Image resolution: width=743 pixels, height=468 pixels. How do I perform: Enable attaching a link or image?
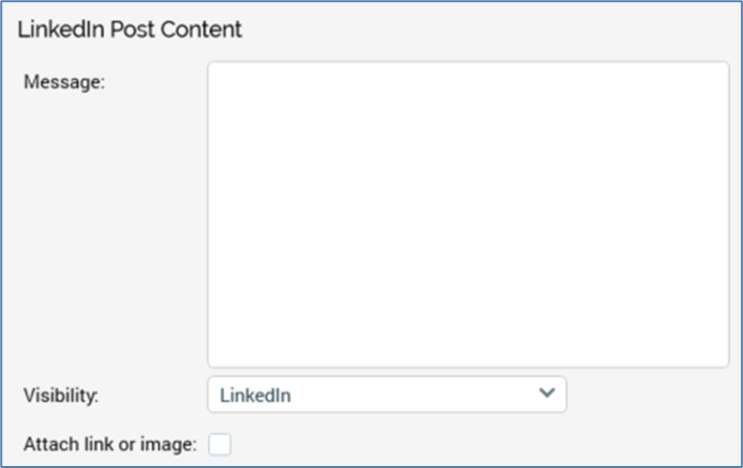pyautogui.click(x=219, y=444)
